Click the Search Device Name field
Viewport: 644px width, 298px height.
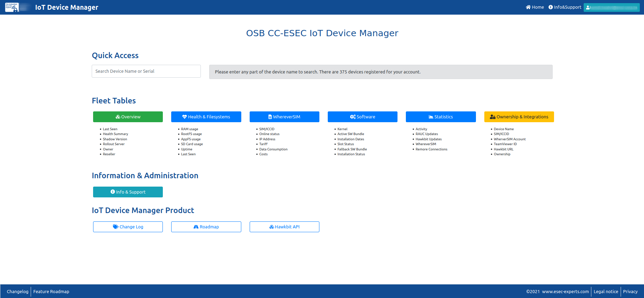pyautogui.click(x=146, y=71)
